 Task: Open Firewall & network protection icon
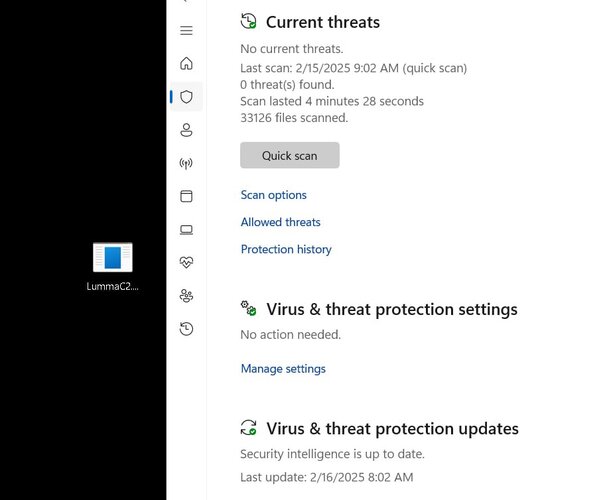(186, 163)
